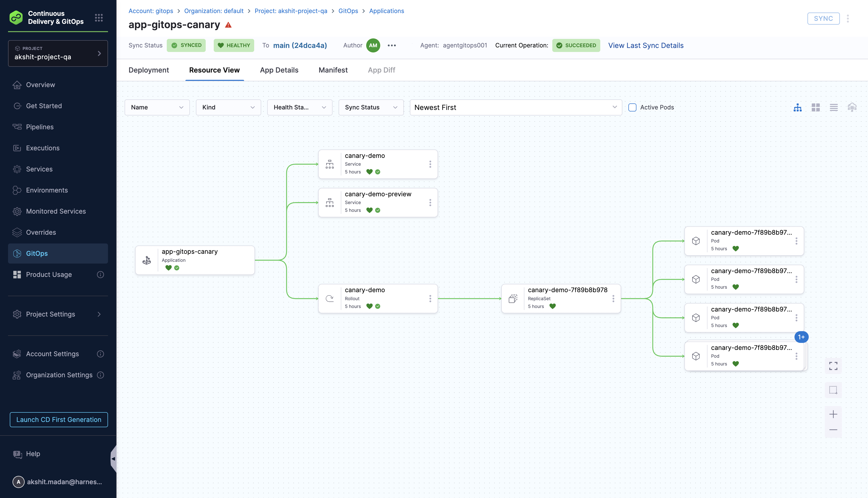
Task: Zoom in with the plus control
Action: (833, 414)
